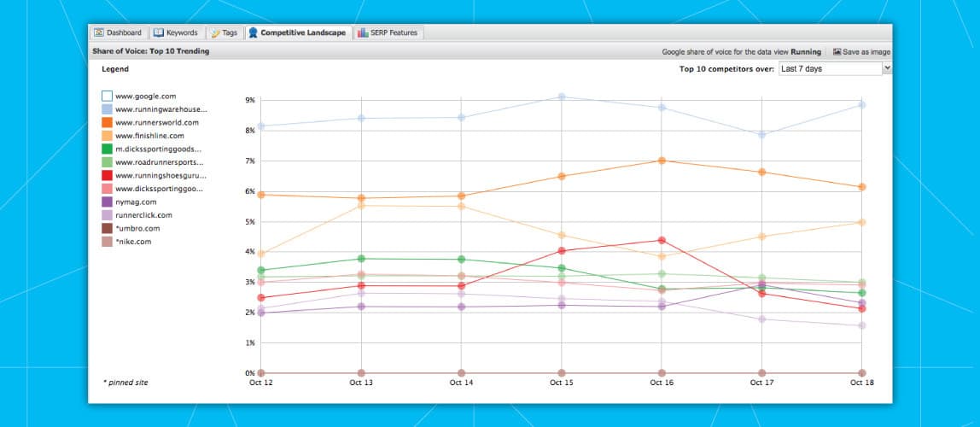Hide the nymag.com series in legend

[107, 202]
